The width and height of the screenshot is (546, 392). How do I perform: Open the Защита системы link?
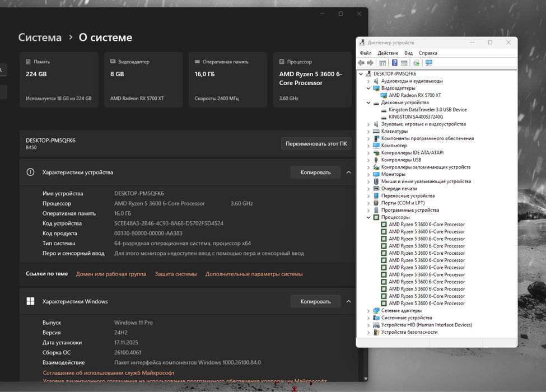pos(176,274)
